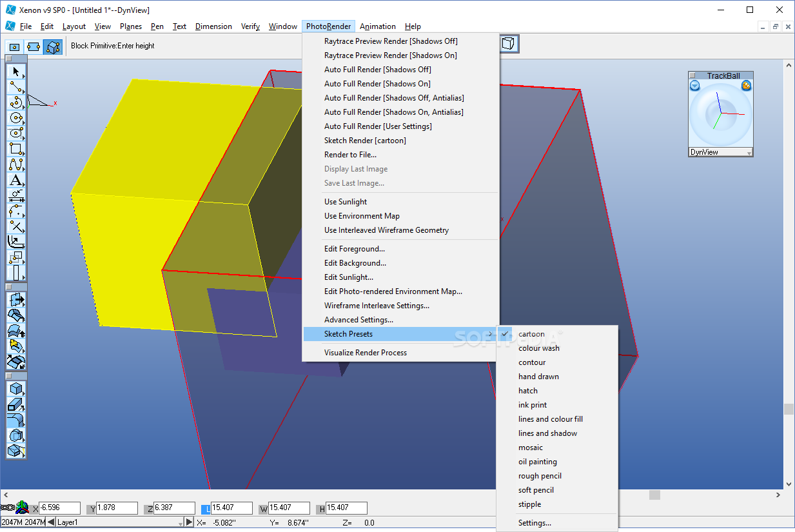Select the Trim tool in left toolbar
Screen dimensions: 795x532
(x=16, y=226)
